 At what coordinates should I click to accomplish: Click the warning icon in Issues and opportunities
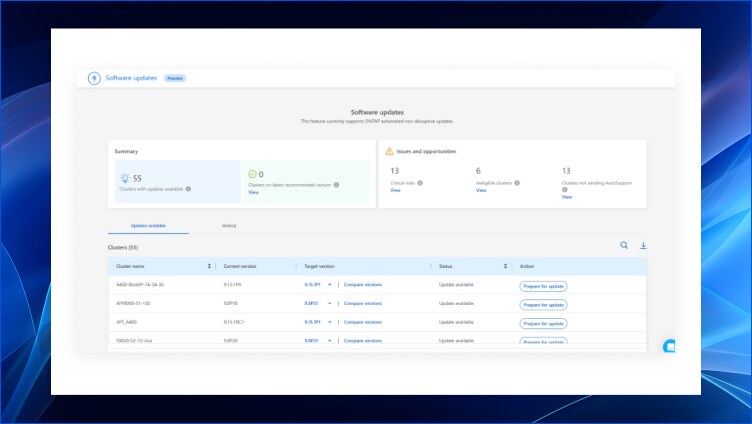click(x=389, y=151)
